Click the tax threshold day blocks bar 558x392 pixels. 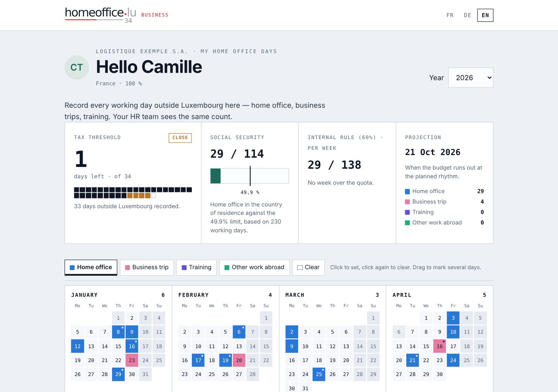133,193
